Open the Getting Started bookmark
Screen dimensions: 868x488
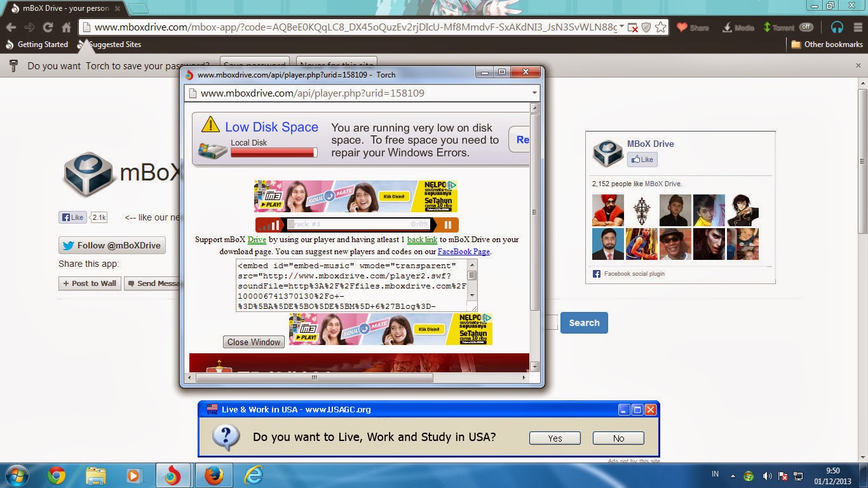click(37, 44)
